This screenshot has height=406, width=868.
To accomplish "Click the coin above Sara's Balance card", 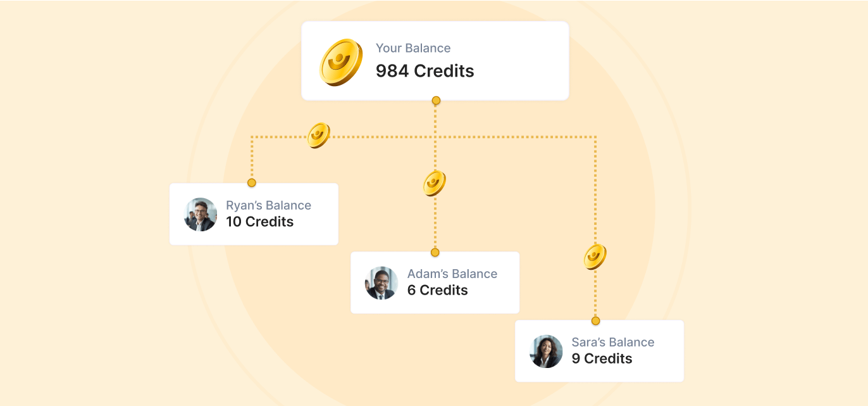I will [595, 257].
